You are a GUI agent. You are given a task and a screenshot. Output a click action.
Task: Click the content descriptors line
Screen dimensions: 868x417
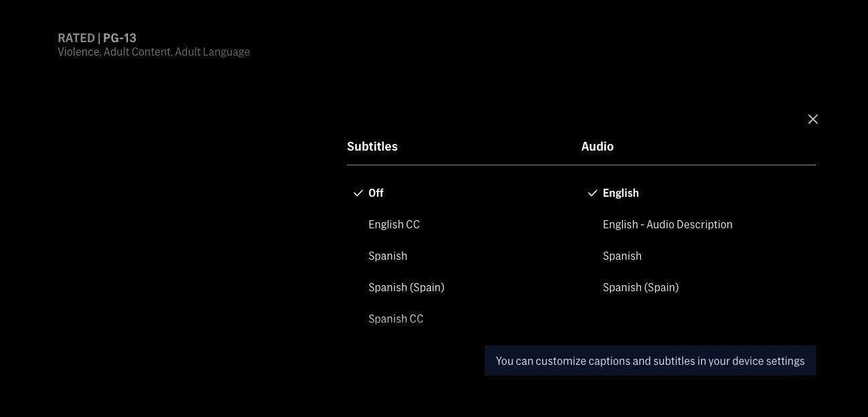tap(153, 52)
